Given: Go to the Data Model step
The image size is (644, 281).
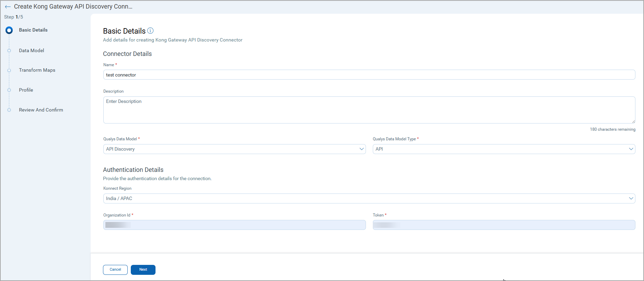Looking at the screenshot, I should pos(32,51).
